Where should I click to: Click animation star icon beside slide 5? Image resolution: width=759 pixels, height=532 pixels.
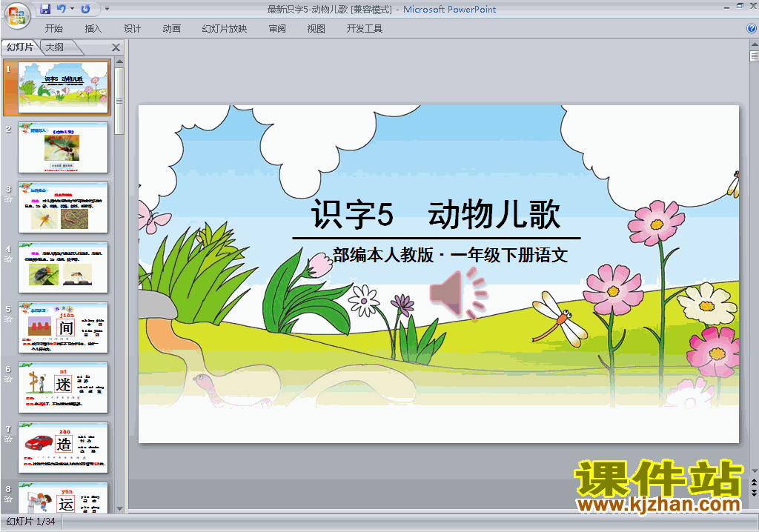8,319
